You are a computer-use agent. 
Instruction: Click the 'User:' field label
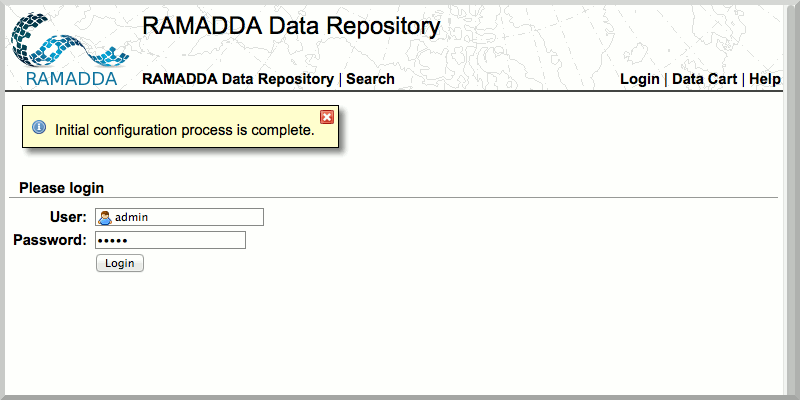(68, 217)
